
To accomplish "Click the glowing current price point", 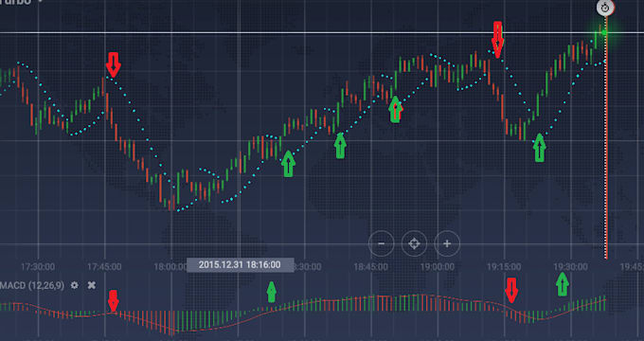I will [604, 32].
